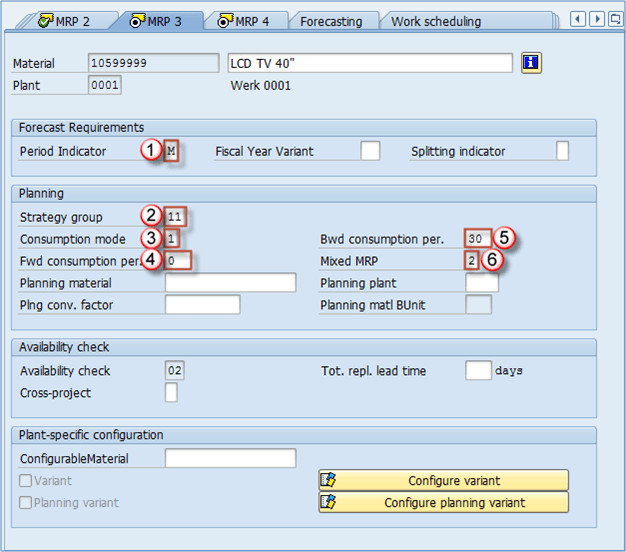Toggle the Cross-project box

coord(171,393)
